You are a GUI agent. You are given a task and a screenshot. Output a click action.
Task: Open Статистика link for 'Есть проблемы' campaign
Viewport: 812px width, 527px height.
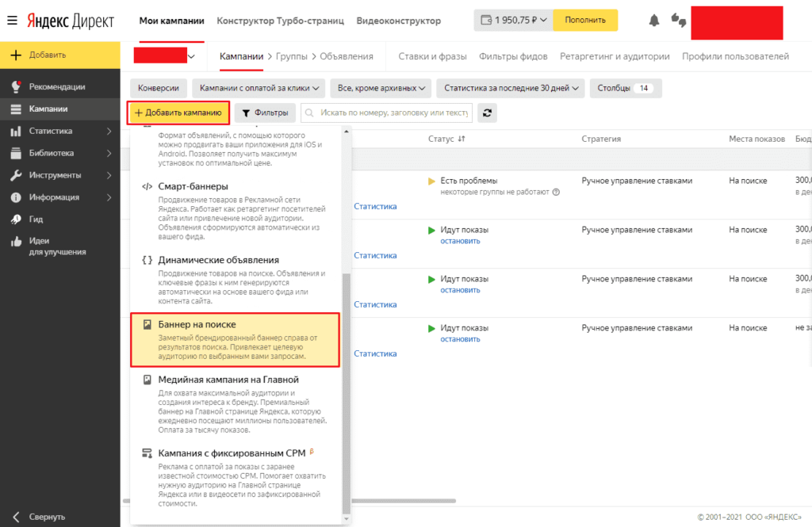(375, 206)
